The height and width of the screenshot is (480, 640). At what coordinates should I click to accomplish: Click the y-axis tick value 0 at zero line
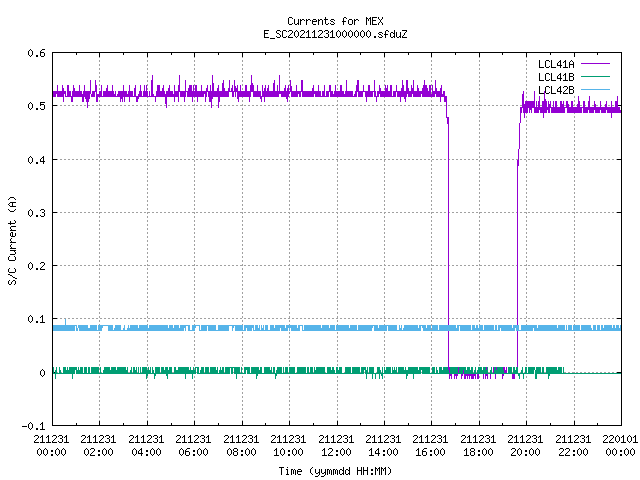[x=42, y=373]
